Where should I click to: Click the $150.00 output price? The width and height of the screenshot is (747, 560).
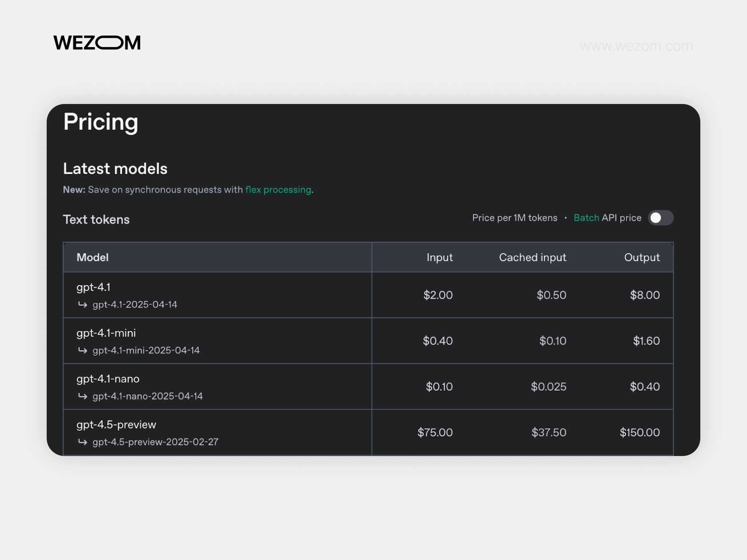tap(640, 432)
